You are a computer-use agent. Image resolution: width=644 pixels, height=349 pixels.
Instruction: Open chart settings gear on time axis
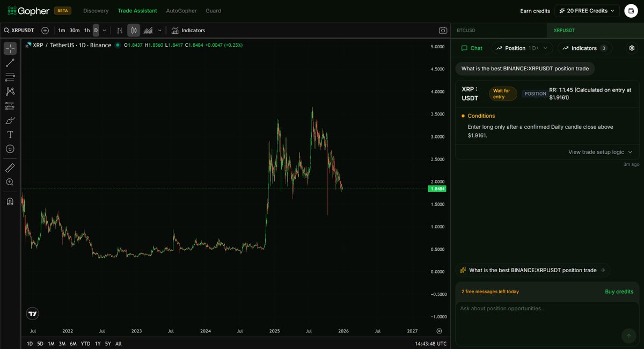(440, 331)
